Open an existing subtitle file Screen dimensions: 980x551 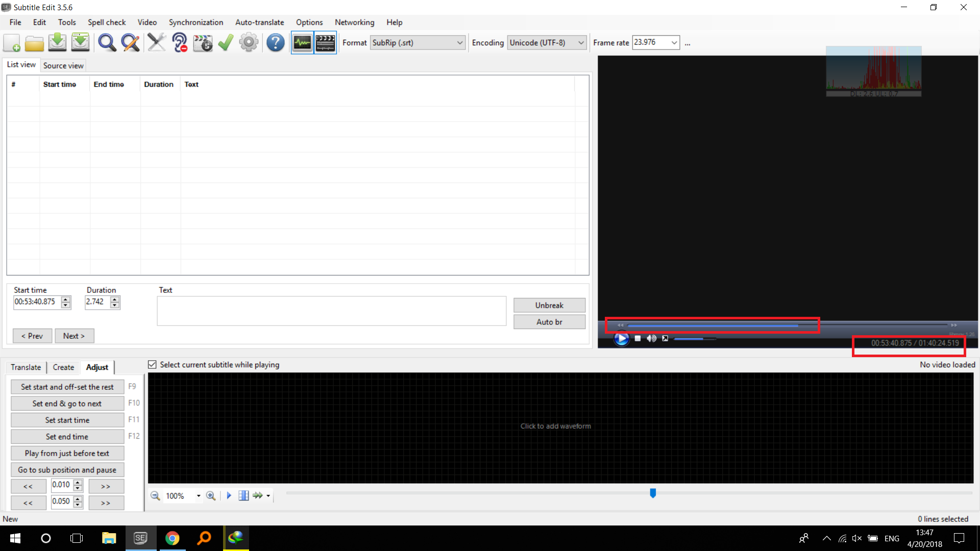point(34,42)
